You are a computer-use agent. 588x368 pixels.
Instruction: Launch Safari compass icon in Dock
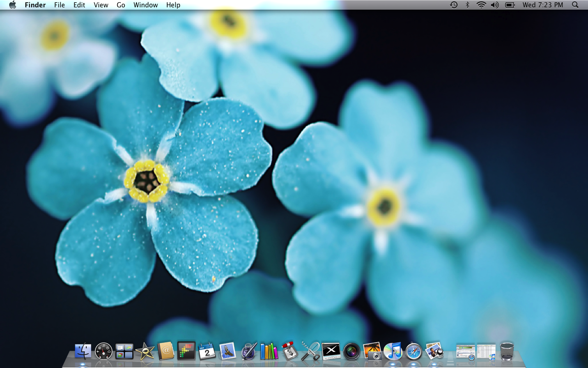[x=413, y=351]
